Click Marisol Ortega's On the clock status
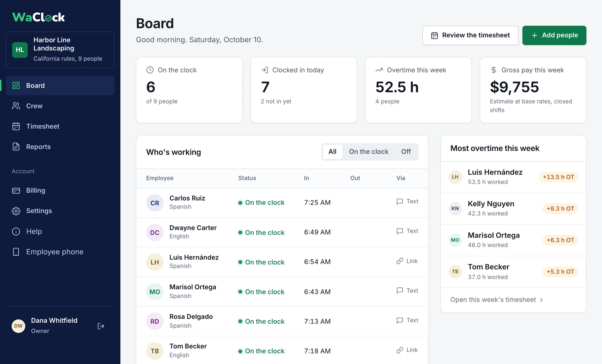 pos(261,292)
